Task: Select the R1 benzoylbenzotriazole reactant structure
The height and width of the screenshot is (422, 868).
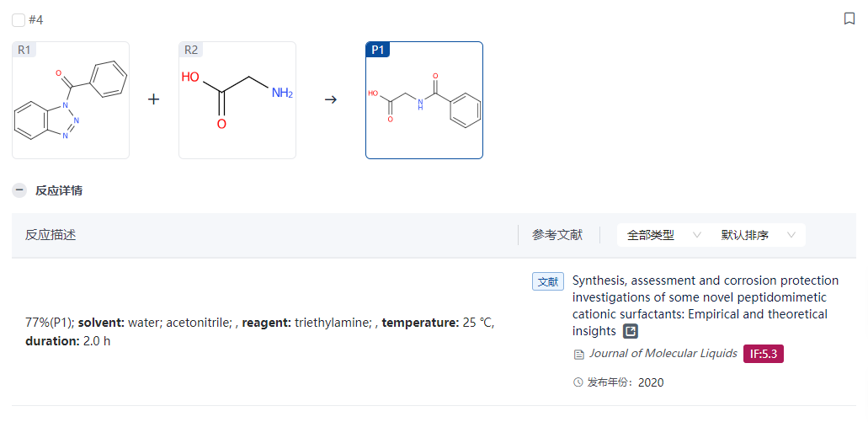Action: point(71,100)
